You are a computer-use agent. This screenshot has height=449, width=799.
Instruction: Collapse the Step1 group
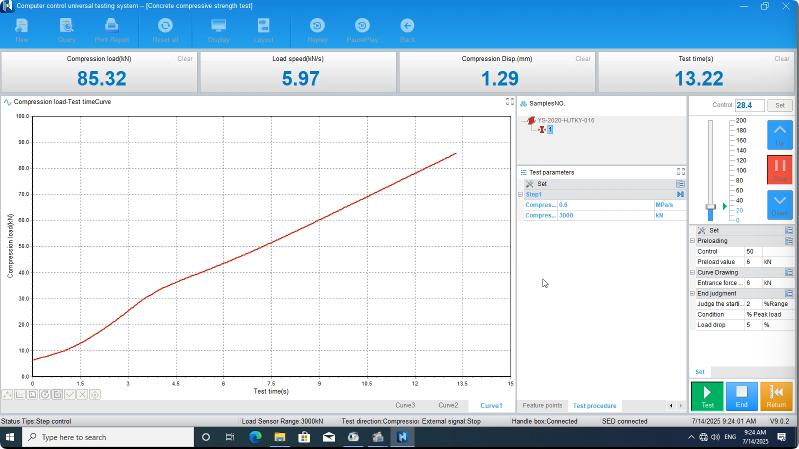click(x=521, y=195)
